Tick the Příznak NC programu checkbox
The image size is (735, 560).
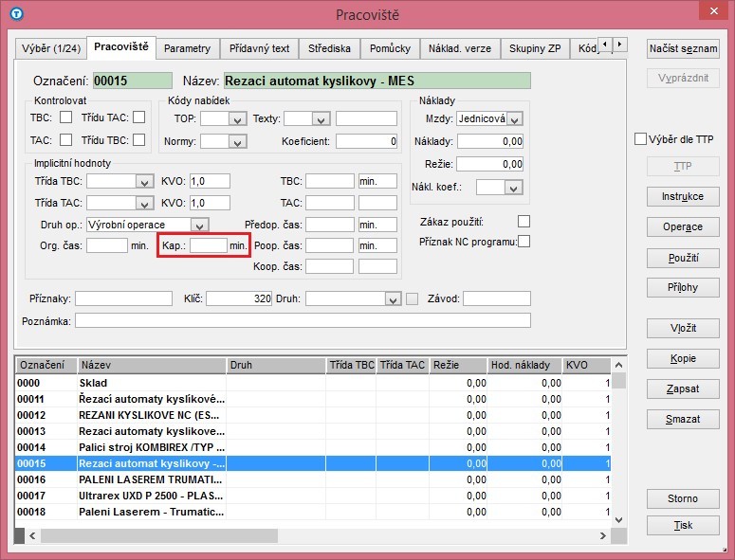tap(524, 242)
